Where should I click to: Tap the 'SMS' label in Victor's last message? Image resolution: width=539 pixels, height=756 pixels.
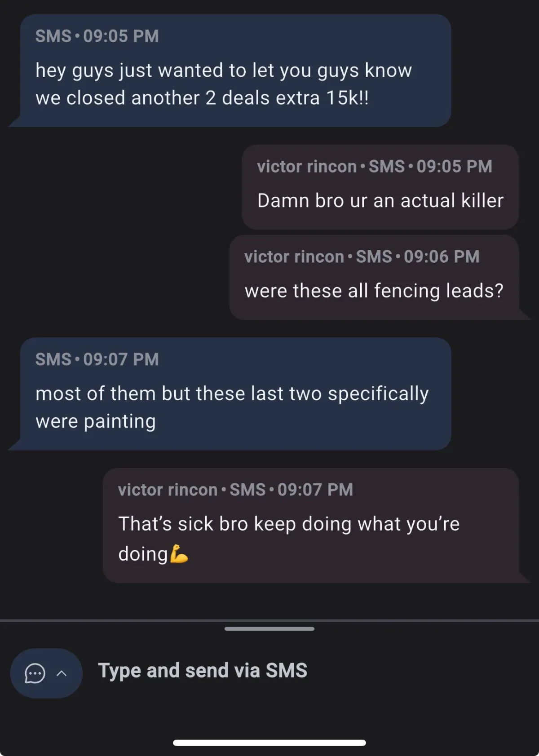(247, 490)
